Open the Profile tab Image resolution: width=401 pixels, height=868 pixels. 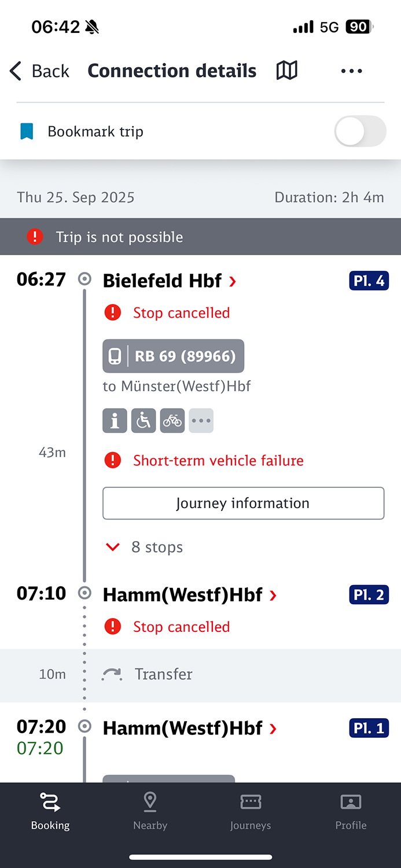coord(351,811)
